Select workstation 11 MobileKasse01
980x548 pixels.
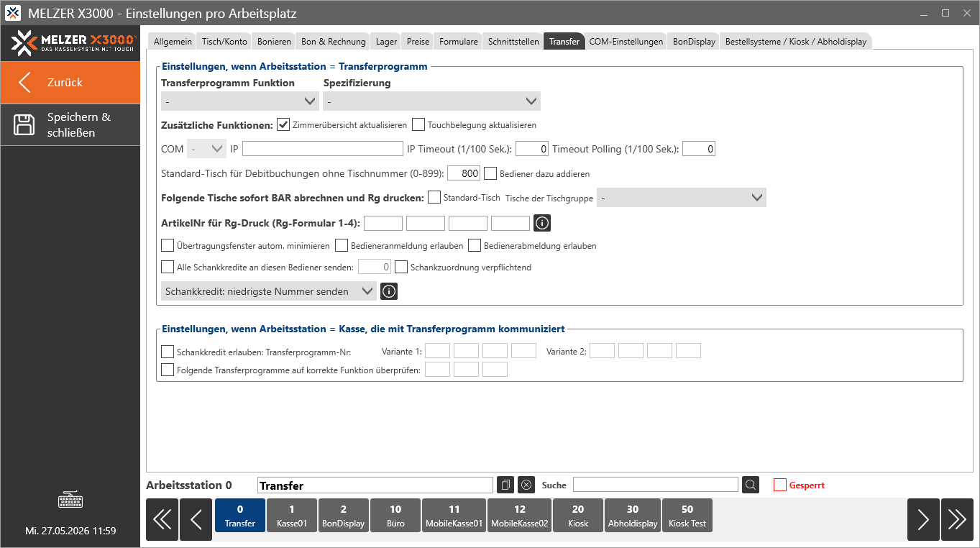tap(454, 516)
